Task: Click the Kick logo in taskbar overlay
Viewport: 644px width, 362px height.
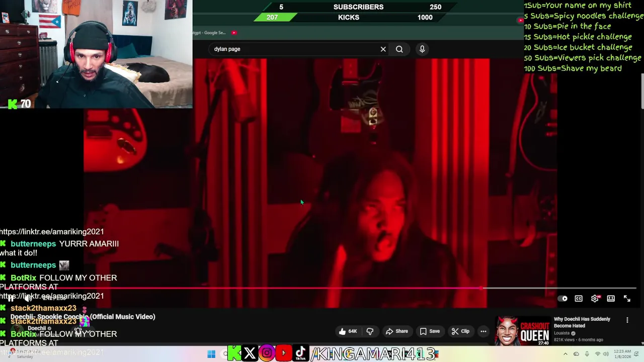Action: (x=234, y=353)
